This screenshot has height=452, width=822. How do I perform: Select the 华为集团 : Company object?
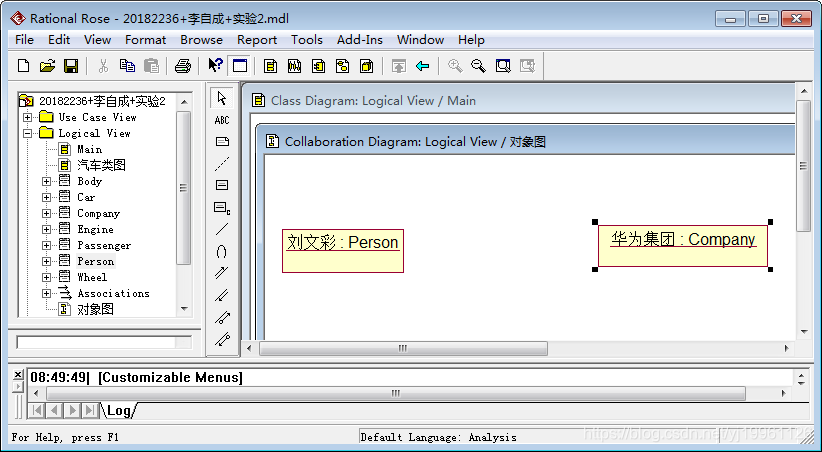[x=683, y=246]
